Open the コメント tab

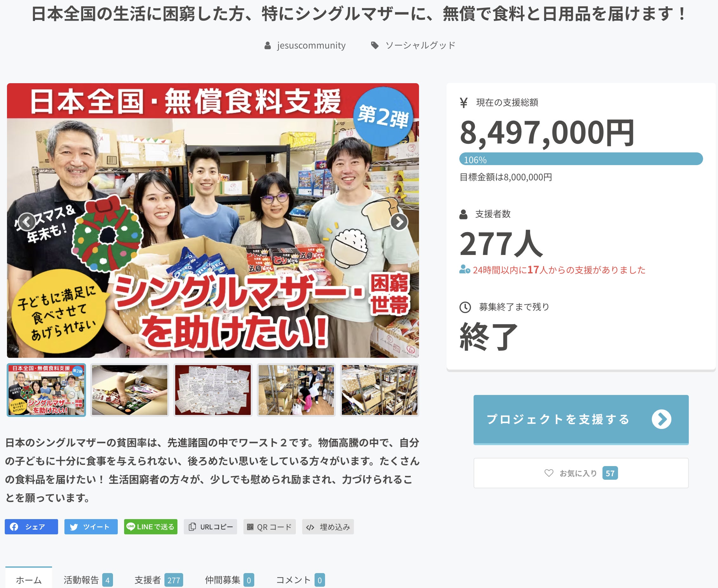300,580
